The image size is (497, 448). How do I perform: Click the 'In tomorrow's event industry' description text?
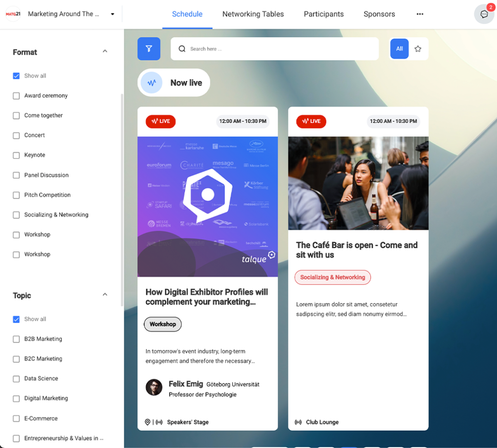coord(200,356)
